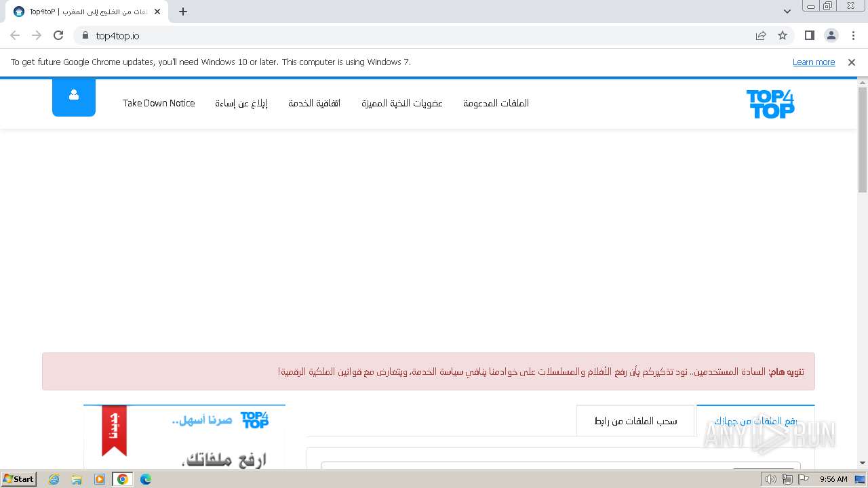
Task: Go forward in browser history
Action: [37, 35]
